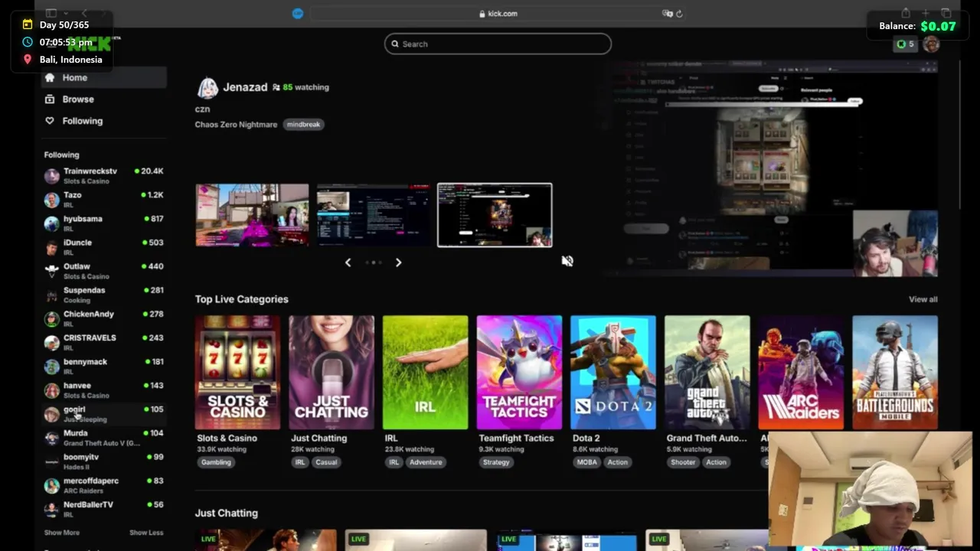Click boomyitv's avatar icon

coord(51,461)
